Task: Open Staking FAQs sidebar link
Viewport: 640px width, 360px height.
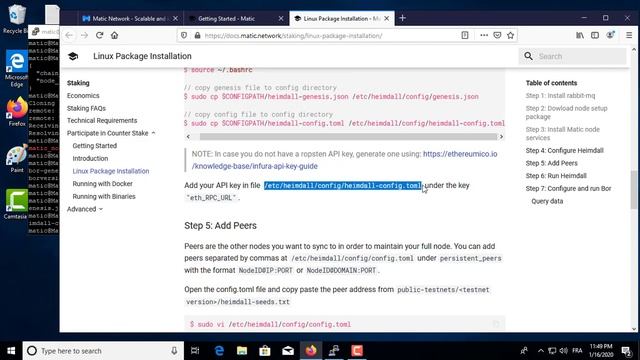Action: (x=86, y=108)
